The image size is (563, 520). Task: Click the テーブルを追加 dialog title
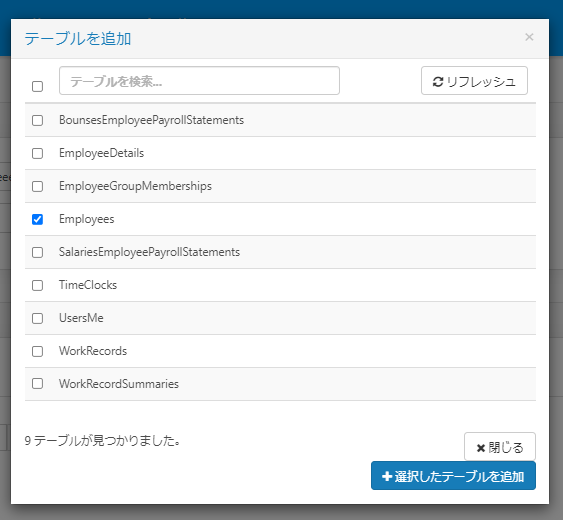(x=78, y=38)
